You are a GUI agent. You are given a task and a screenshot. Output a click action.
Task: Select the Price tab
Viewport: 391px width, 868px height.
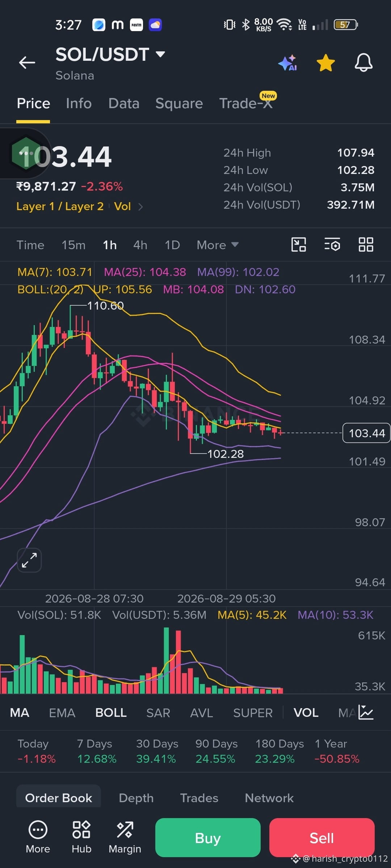(33, 103)
